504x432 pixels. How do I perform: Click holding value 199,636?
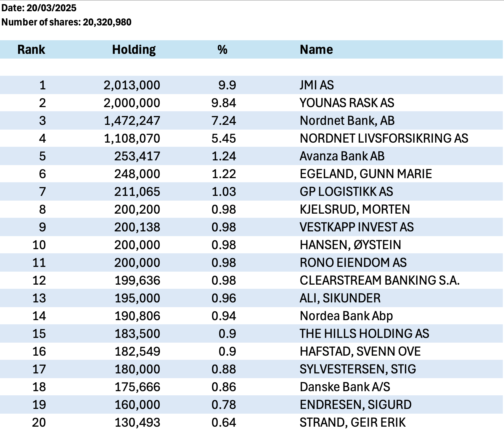tap(137, 281)
